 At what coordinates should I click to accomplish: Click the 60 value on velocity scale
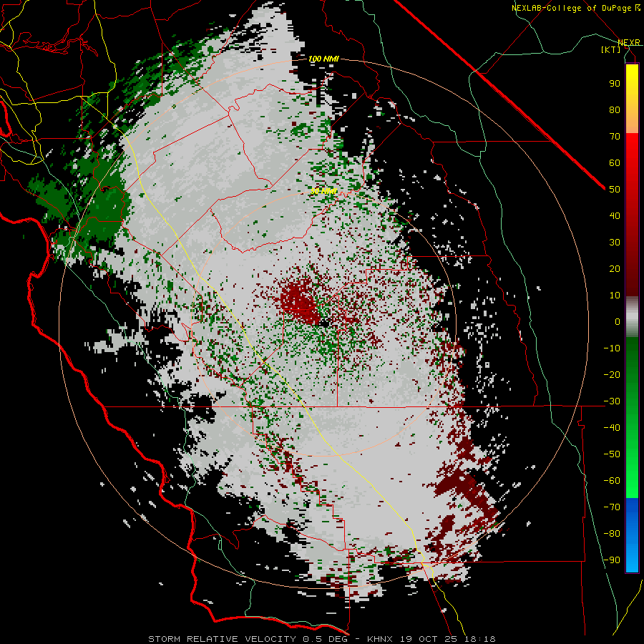point(615,163)
